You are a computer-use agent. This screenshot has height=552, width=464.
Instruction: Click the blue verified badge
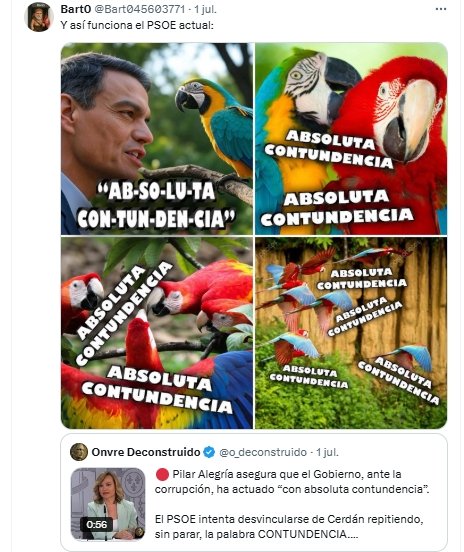pyautogui.click(x=209, y=452)
